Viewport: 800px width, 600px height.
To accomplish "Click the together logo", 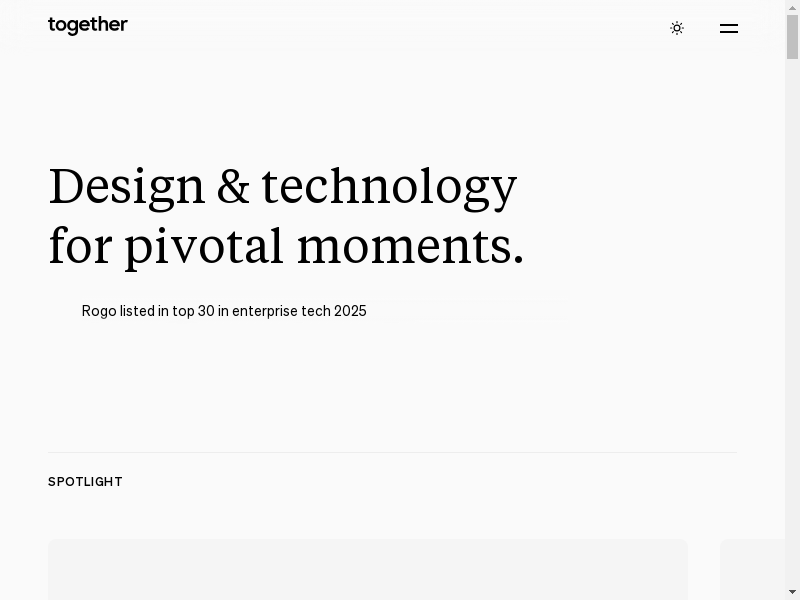I will coord(88,26).
